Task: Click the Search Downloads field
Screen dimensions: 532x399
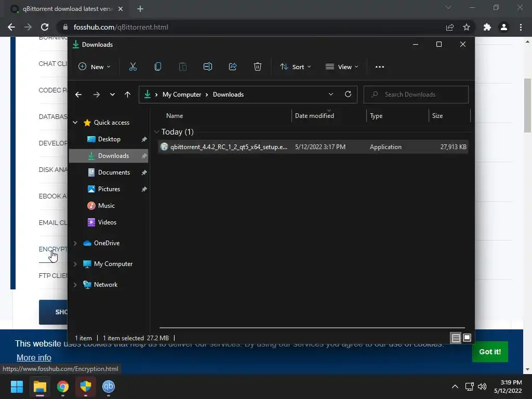Action: click(416, 95)
